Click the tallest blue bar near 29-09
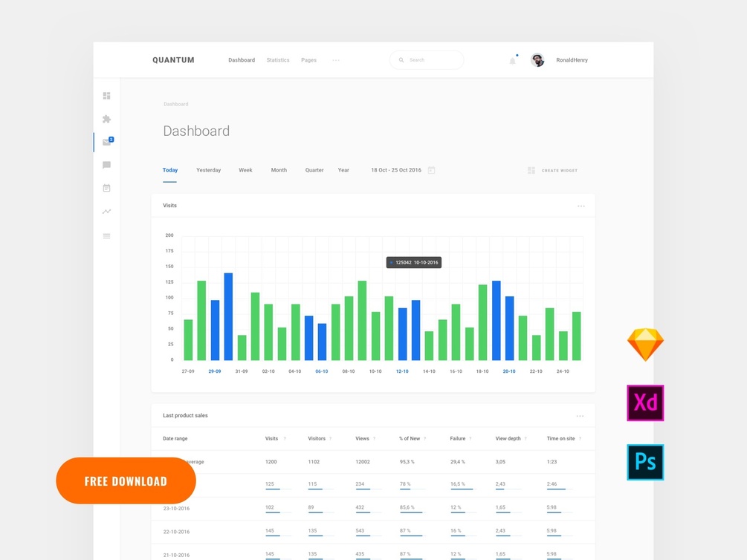Image resolution: width=747 pixels, height=560 pixels. coord(228,316)
